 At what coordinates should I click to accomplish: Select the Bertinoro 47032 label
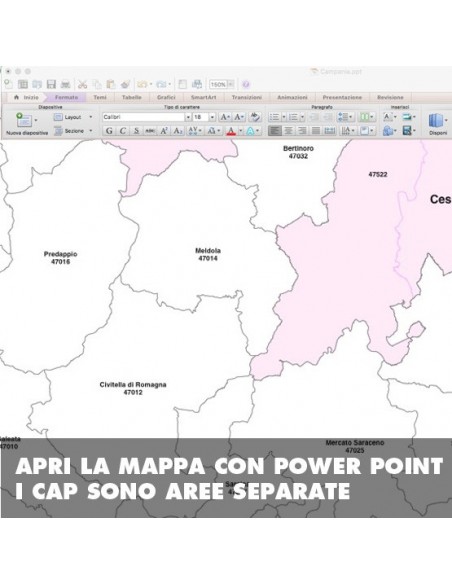298,152
